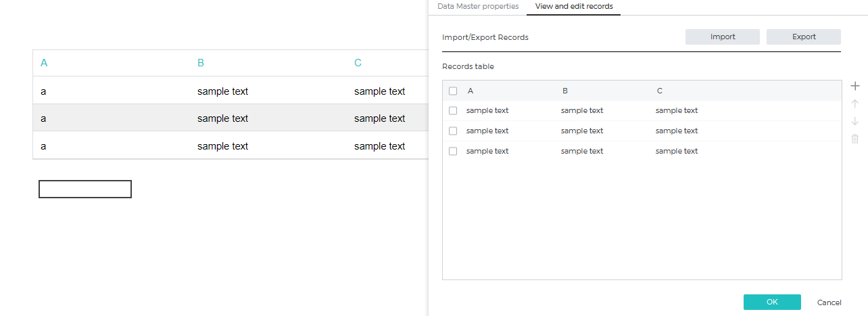Confirm with the OK button
Screen dimensions: 868x316
pyautogui.click(x=772, y=302)
